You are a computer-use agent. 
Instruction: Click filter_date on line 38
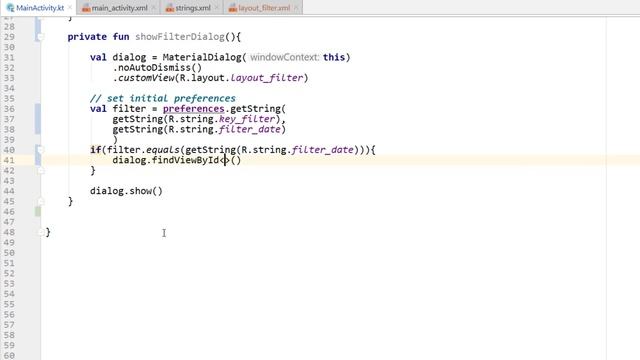pyautogui.click(x=250, y=129)
